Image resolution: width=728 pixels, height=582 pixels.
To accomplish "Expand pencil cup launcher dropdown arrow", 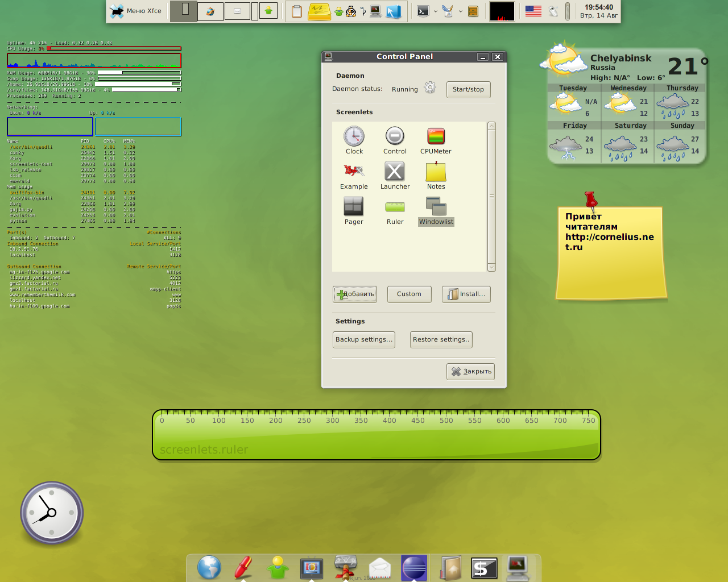I will click(x=461, y=11).
